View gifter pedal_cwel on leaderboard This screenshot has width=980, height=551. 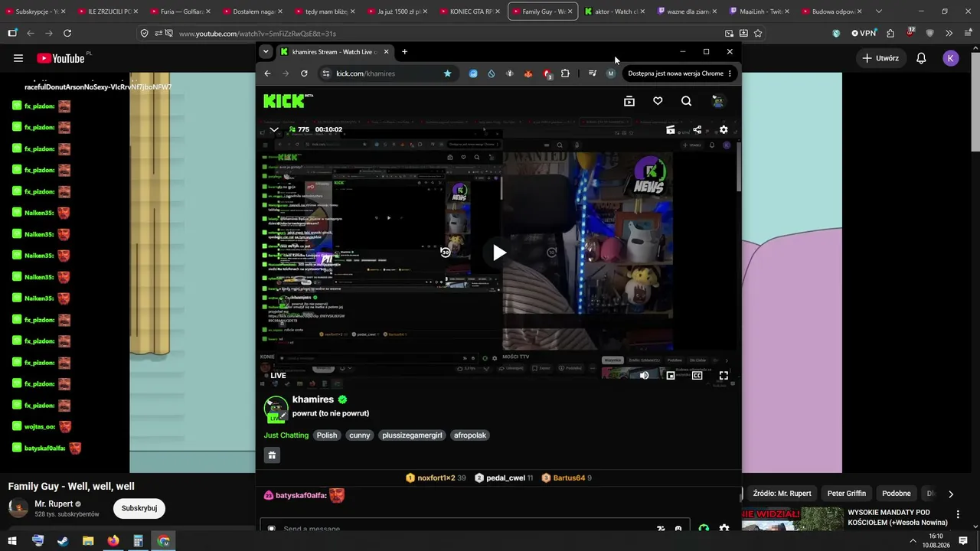[504, 478]
